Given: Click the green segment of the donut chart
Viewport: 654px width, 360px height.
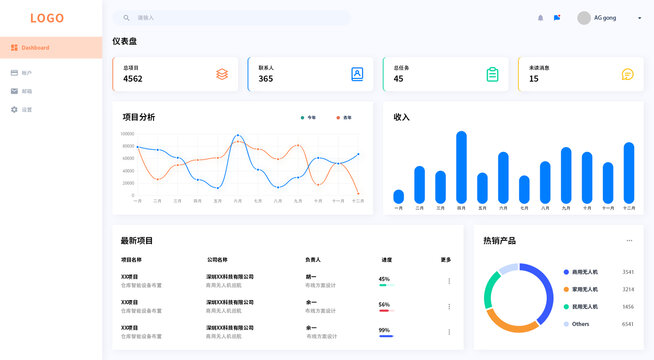Looking at the screenshot, I should click(490, 290).
